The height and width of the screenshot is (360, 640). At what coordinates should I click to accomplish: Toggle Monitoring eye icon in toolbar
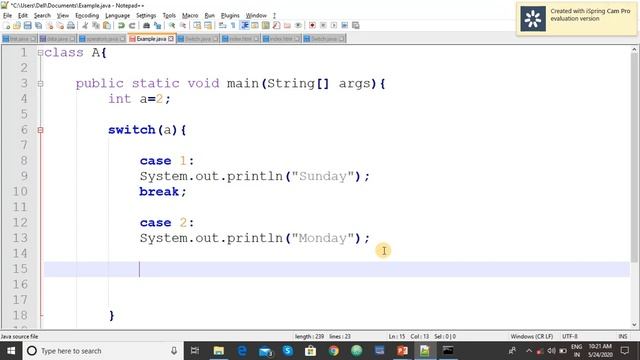pos(298,25)
